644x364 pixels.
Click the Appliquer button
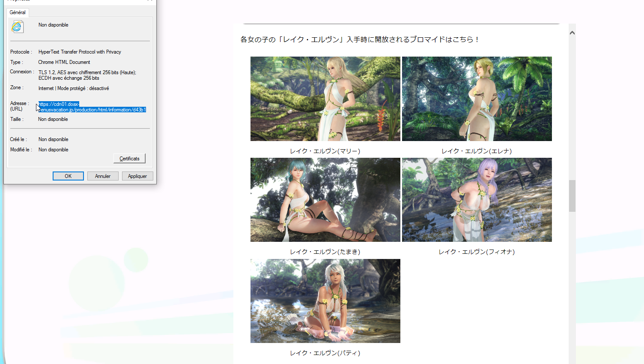(137, 176)
